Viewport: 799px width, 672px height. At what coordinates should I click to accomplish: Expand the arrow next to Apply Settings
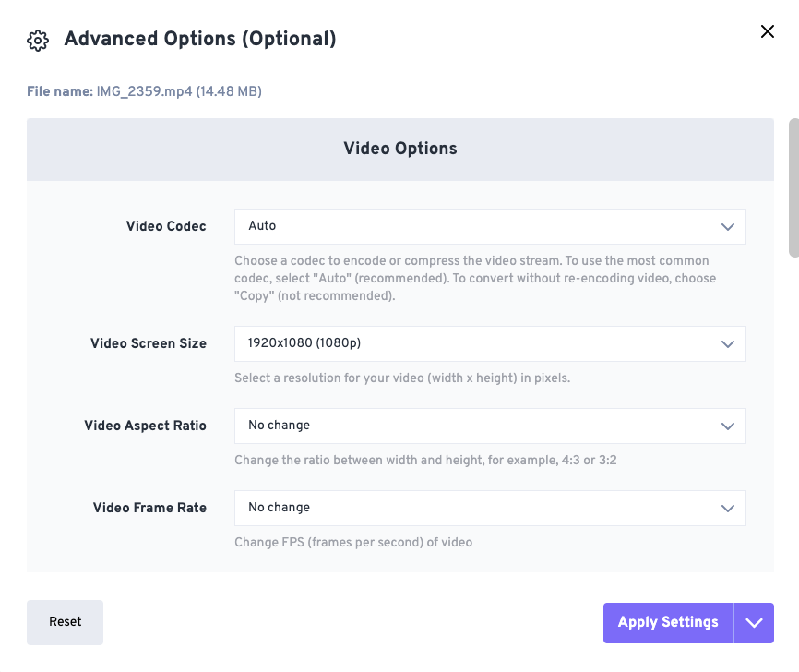click(x=754, y=622)
